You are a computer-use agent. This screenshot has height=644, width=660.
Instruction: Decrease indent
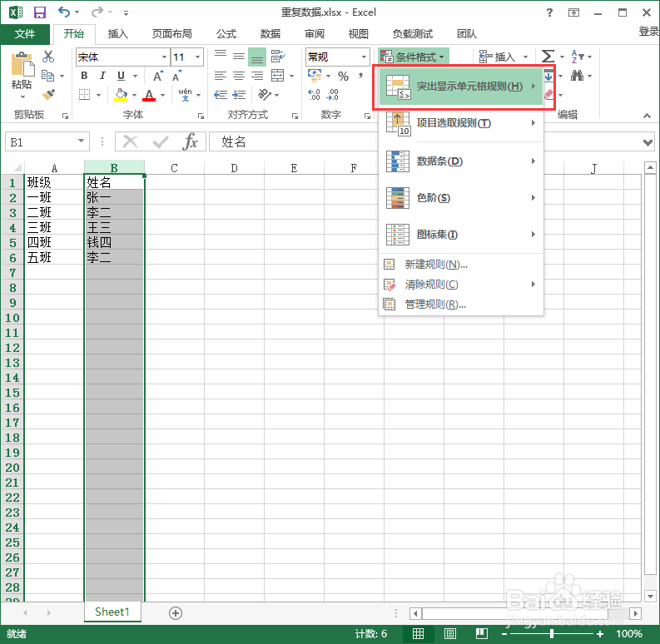[221, 95]
